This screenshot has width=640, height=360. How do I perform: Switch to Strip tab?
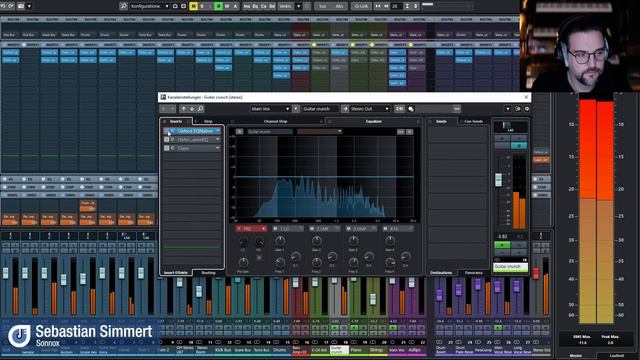click(x=208, y=121)
